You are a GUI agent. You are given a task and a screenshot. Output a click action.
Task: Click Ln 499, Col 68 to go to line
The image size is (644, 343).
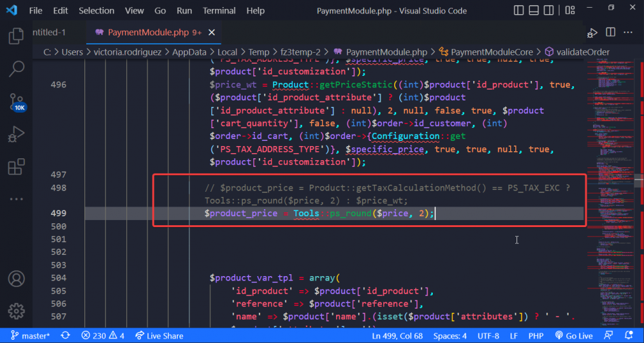coord(398,336)
